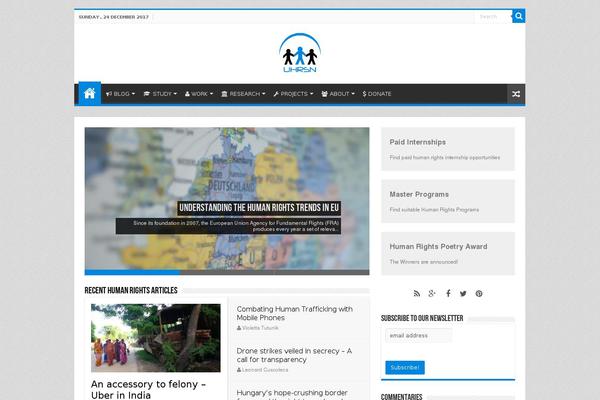The width and height of the screenshot is (600, 400).
Task: Expand the About dropdown menu
Action: (338, 94)
